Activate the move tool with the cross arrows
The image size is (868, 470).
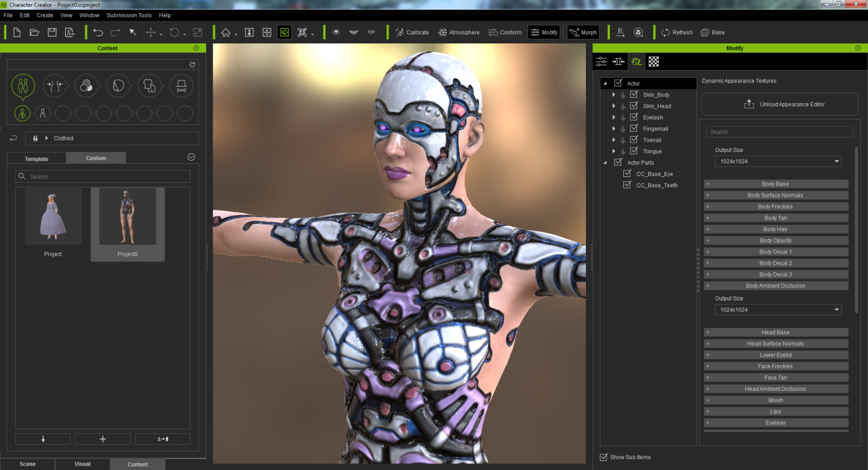151,33
